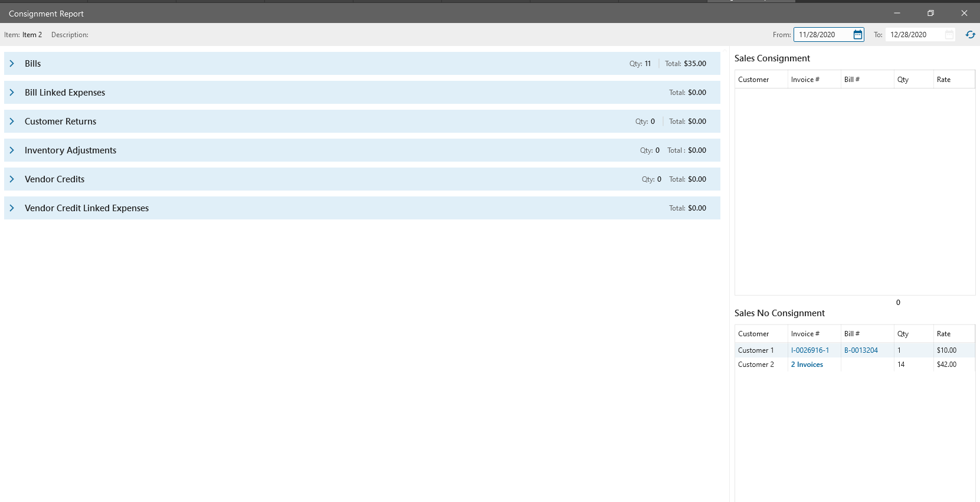Sort Sales No Consignment by Invoice # column
980x502 pixels.
coord(814,334)
